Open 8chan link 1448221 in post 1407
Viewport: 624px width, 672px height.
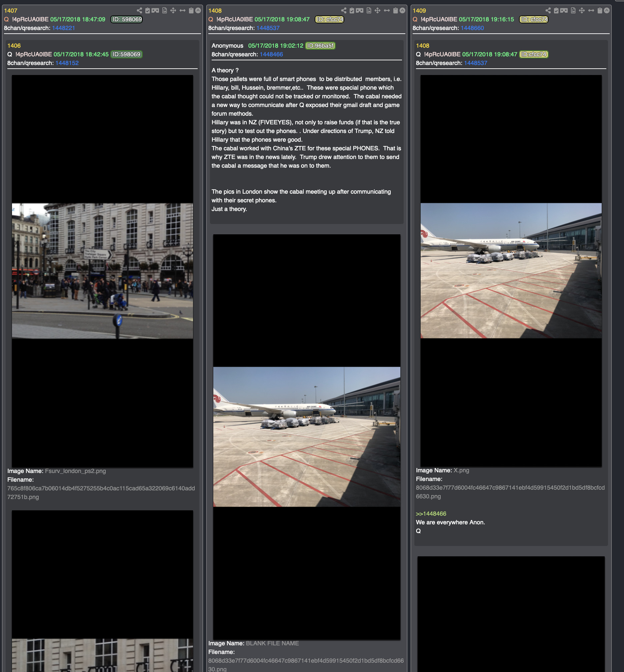(63, 28)
